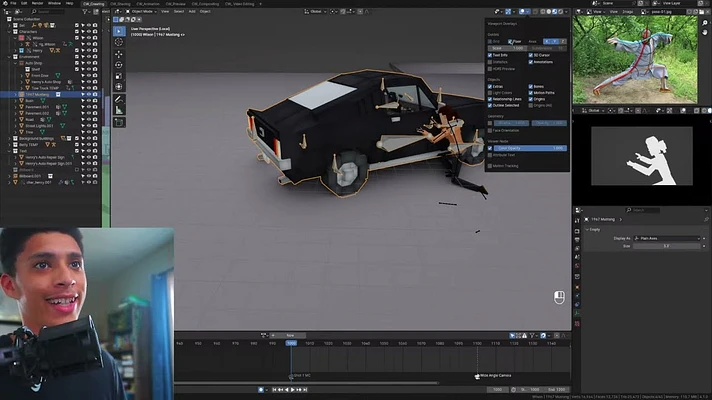Toggle the Motion Paths checkbox
712x400 pixels.
pyautogui.click(x=530, y=93)
